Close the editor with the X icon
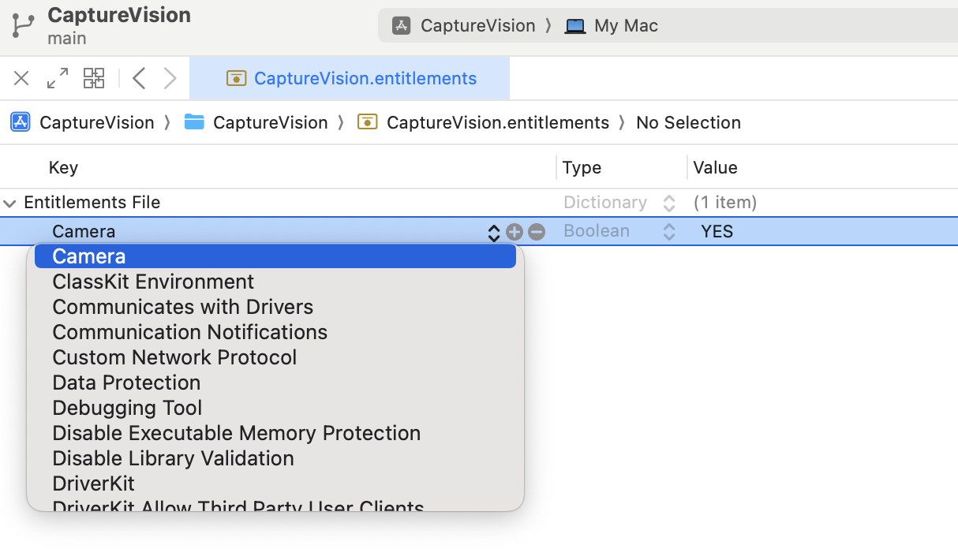This screenshot has height=560, width=958. [21, 78]
